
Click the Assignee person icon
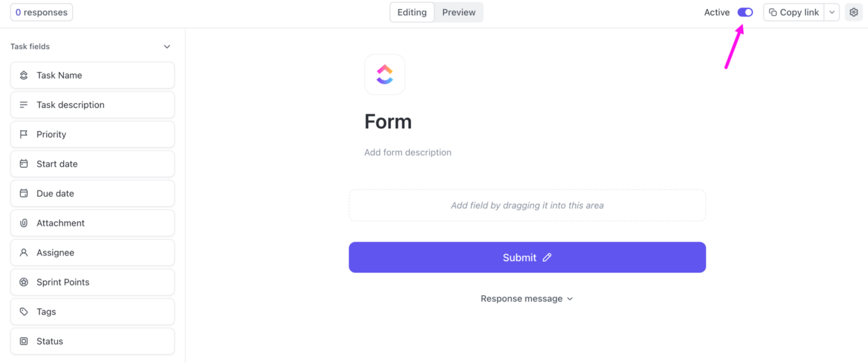(23, 252)
